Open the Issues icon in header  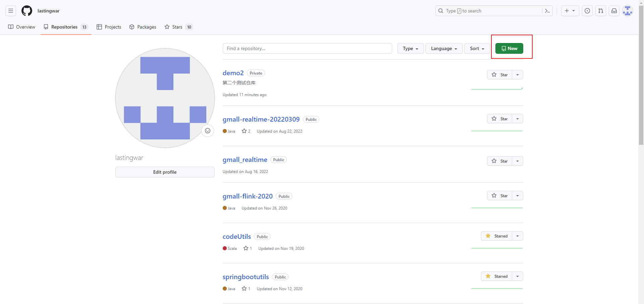pos(587,11)
